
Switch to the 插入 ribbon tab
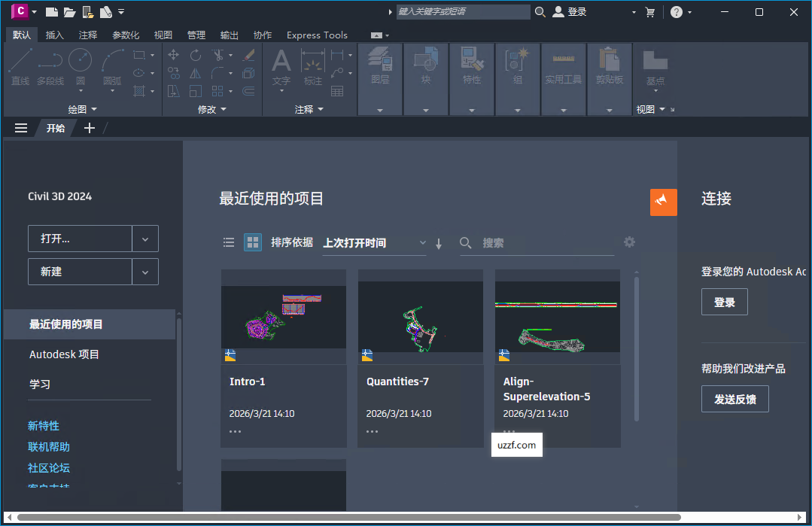click(x=55, y=35)
